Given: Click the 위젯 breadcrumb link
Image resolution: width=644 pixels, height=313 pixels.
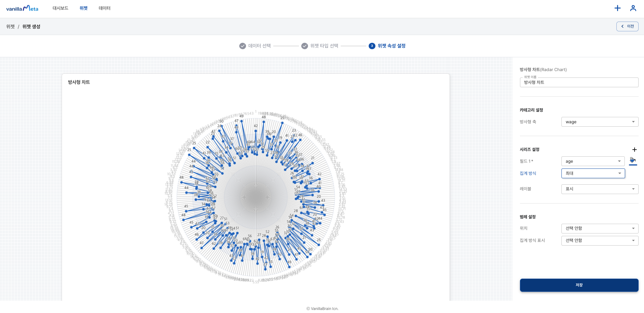Looking at the screenshot, I should tap(10, 27).
